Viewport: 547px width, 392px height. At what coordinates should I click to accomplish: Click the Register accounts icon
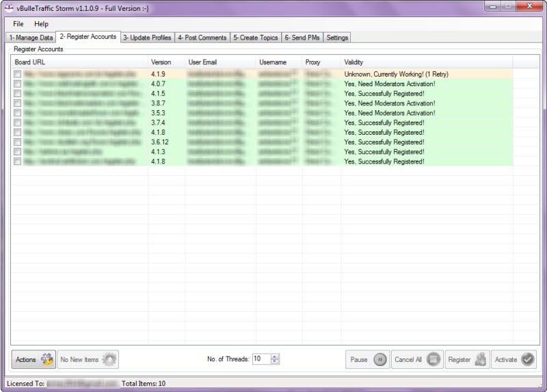481,359
